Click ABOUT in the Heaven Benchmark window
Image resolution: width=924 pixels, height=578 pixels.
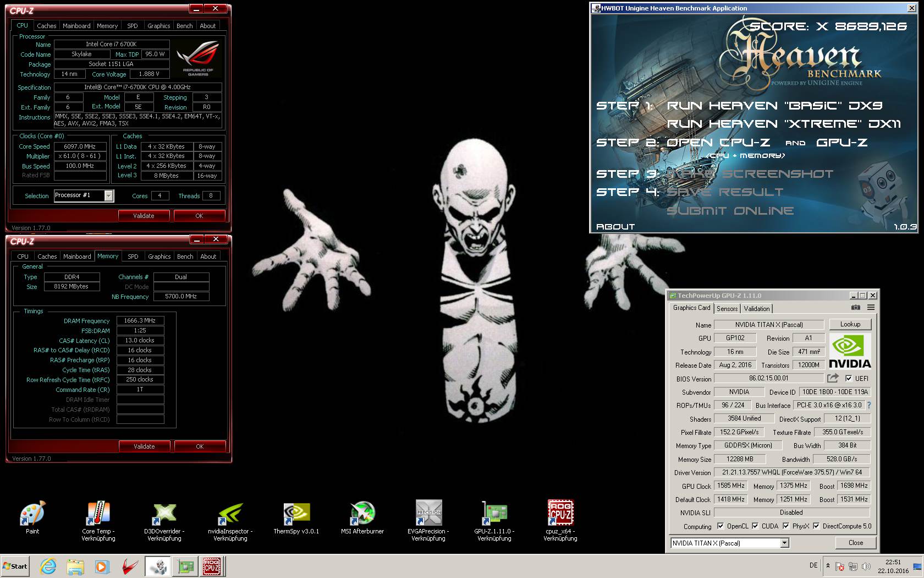click(615, 227)
